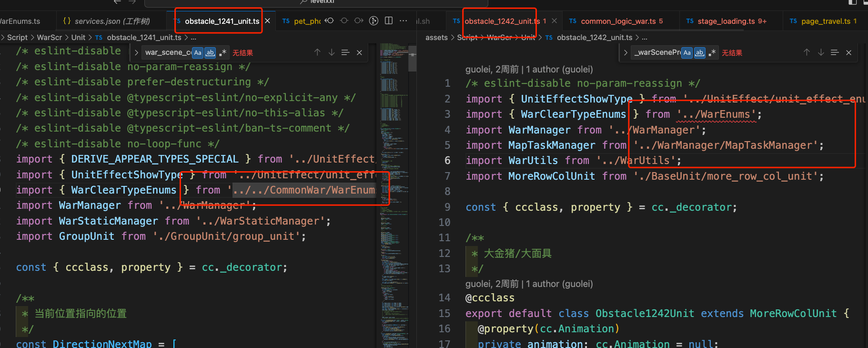Expand the breadcrumb ellipsis after obstacle_1241_unit.ts
Viewport: 868px width, 348px height.
(x=193, y=37)
